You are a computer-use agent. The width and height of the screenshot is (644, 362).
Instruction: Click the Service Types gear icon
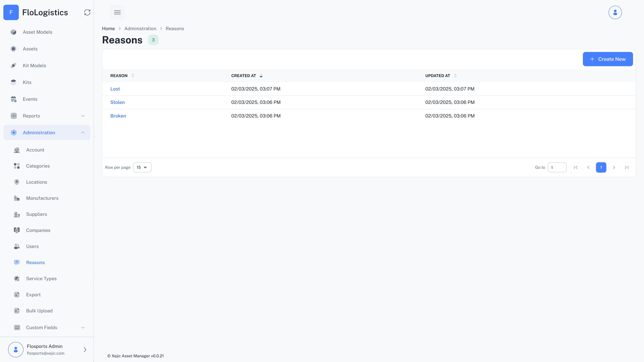[x=17, y=279]
